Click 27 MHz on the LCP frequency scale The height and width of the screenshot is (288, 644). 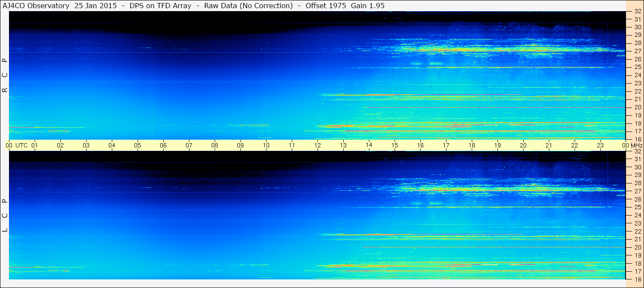pos(638,191)
